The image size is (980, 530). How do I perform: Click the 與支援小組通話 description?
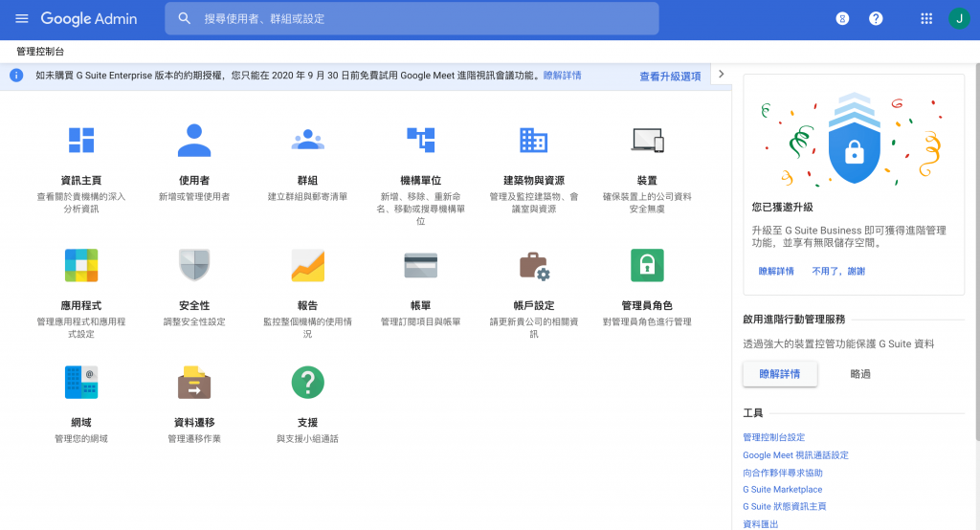coord(307,438)
